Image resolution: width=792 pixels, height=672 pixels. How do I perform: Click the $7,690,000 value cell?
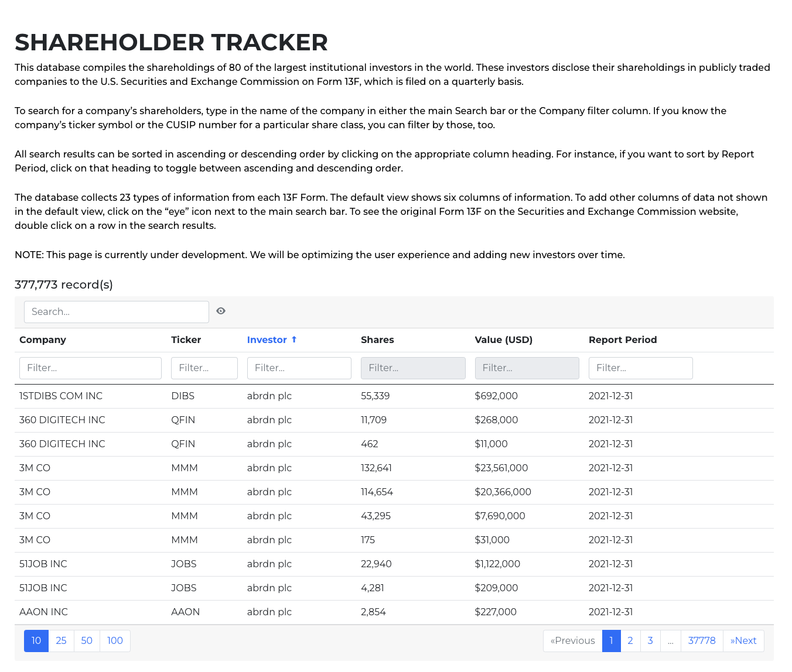pyautogui.click(x=500, y=516)
